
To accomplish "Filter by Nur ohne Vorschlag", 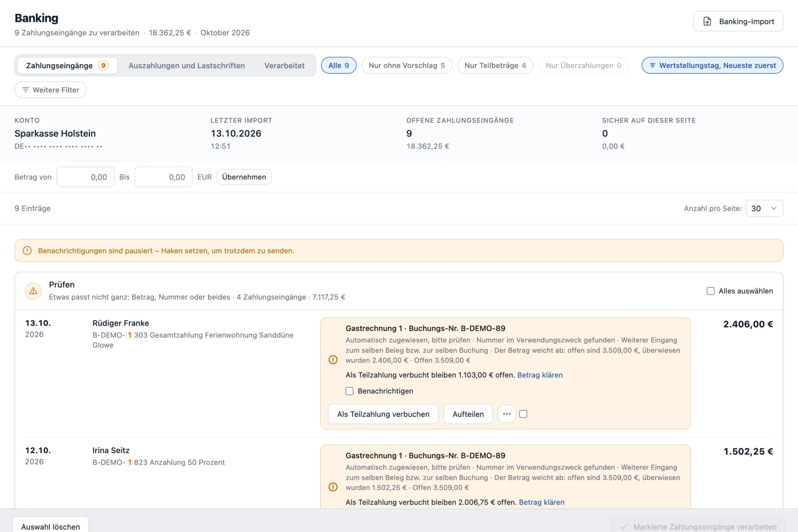I will coord(406,65).
